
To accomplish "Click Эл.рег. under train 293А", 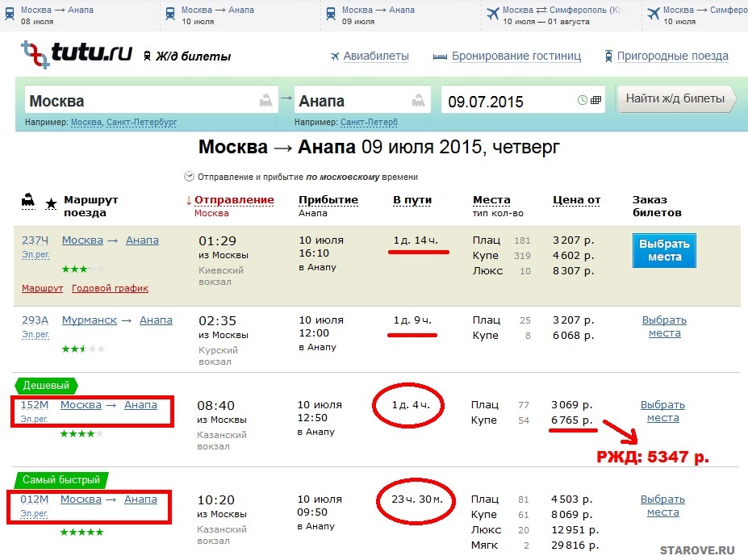I will click(36, 334).
